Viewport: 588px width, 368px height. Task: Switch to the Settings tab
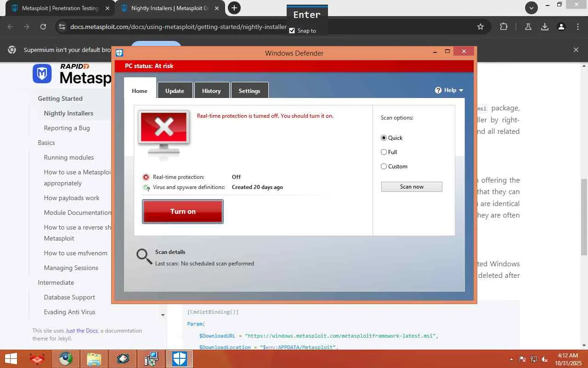[249, 91]
